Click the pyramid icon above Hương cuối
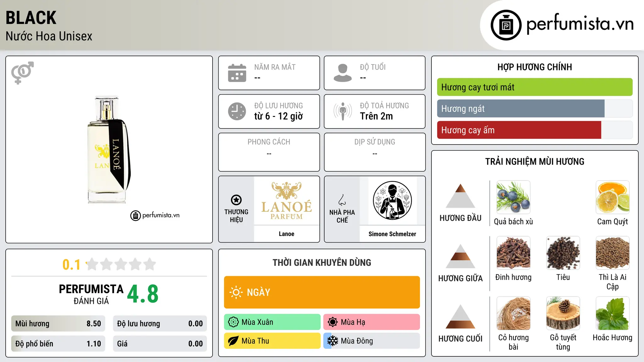 pyautogui.click(x=460, y=316)
